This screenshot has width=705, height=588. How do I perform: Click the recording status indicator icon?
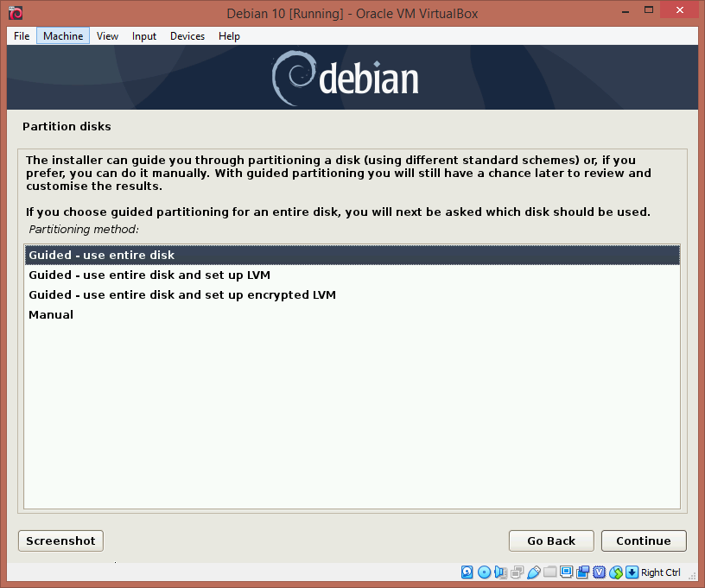point(583,572)
